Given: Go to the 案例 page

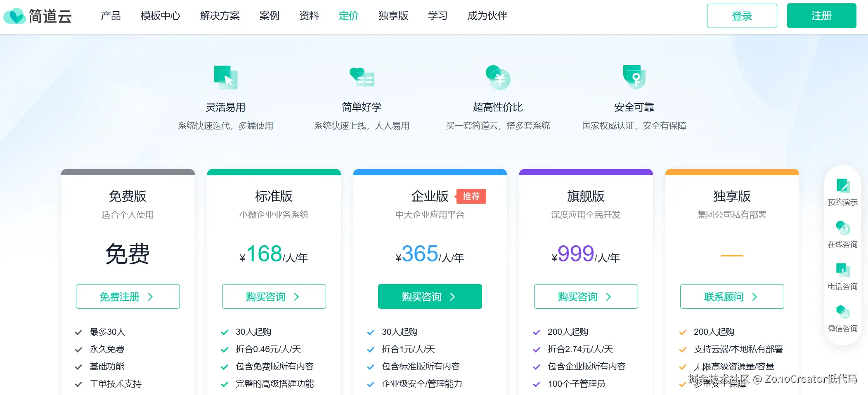Looking at the screenshot, I should 269,16.
